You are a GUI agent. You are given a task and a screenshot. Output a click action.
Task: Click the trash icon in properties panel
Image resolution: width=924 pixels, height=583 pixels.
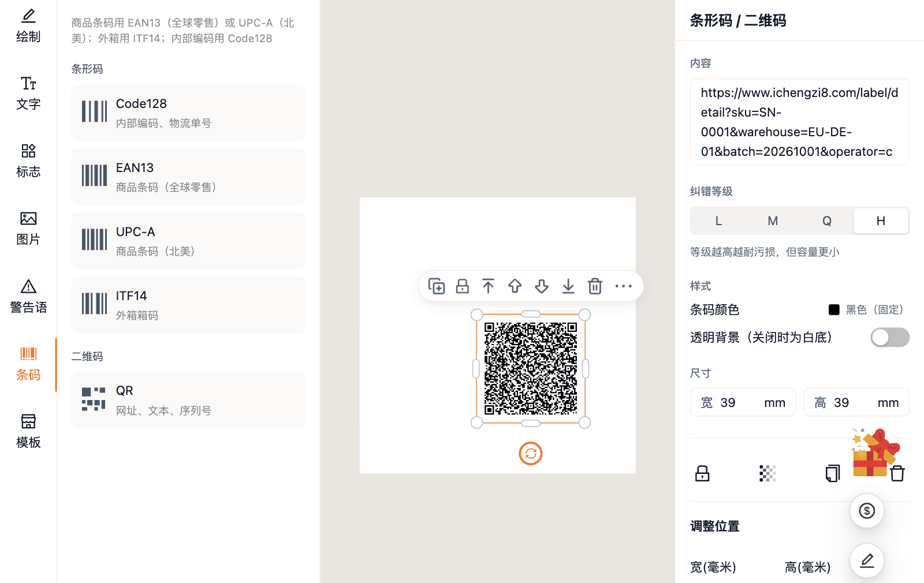coord(897,474)
